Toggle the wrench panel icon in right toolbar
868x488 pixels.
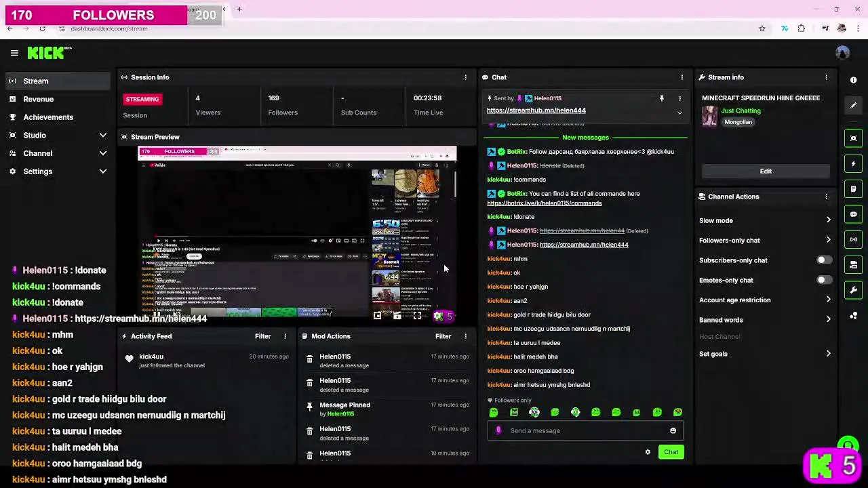[x=854, y=290]
